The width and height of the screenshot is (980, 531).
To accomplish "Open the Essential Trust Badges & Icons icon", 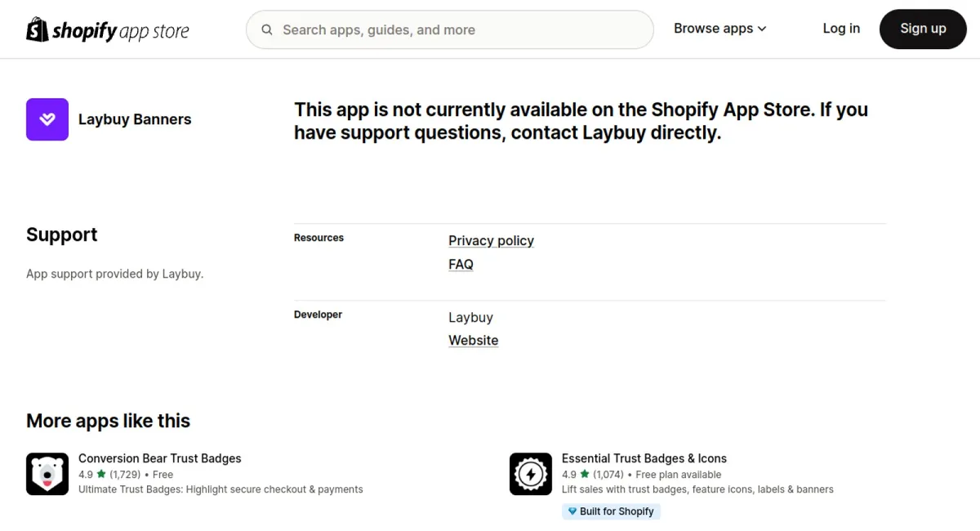I will [531, 474].
